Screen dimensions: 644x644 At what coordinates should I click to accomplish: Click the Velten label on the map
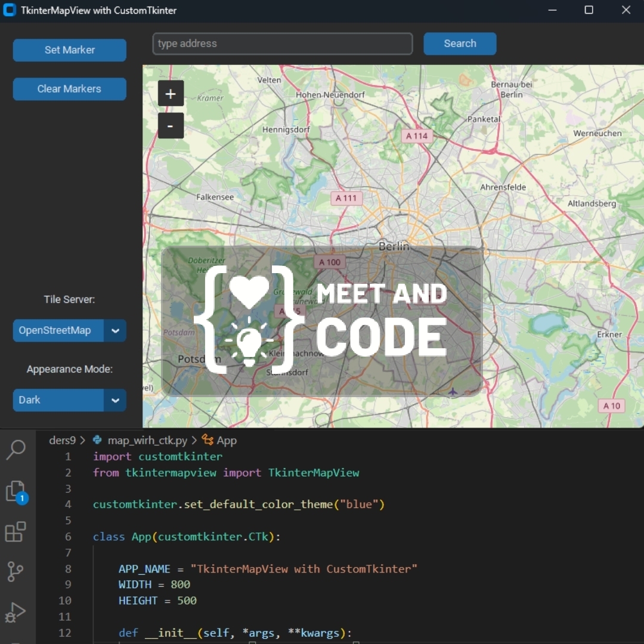[269, 80]
